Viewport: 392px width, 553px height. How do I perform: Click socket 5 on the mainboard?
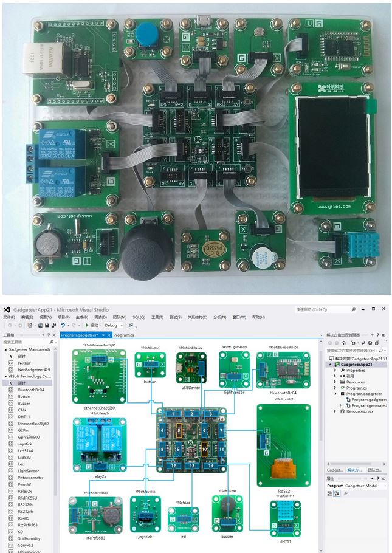point(179,430)
